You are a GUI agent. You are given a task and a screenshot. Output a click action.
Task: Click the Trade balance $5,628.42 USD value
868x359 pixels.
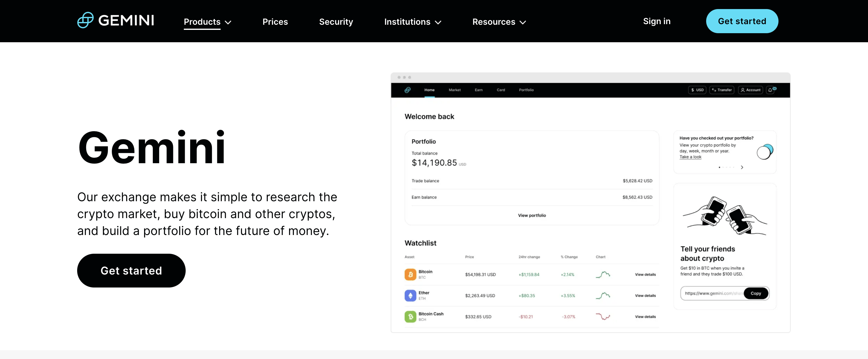click(637, 181)
